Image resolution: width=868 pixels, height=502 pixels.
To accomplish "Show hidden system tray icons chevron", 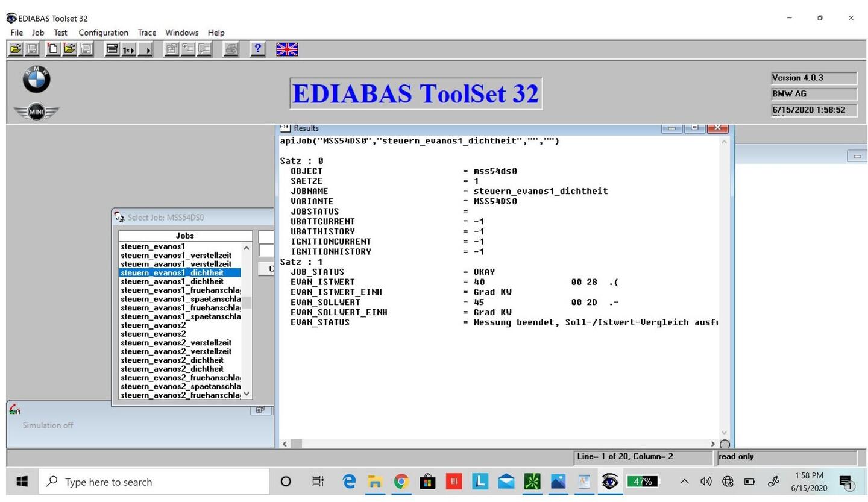I will click(684, 482).
